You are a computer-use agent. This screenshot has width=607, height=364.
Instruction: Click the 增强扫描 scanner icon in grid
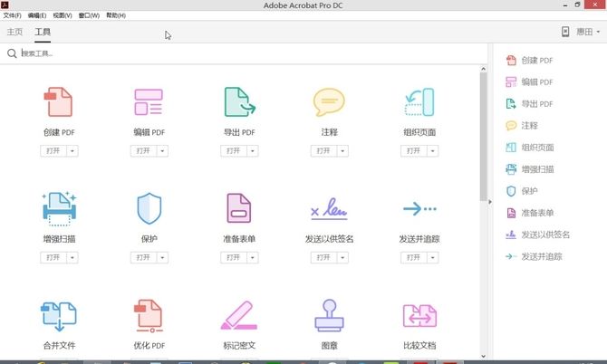tap(59, 208)
